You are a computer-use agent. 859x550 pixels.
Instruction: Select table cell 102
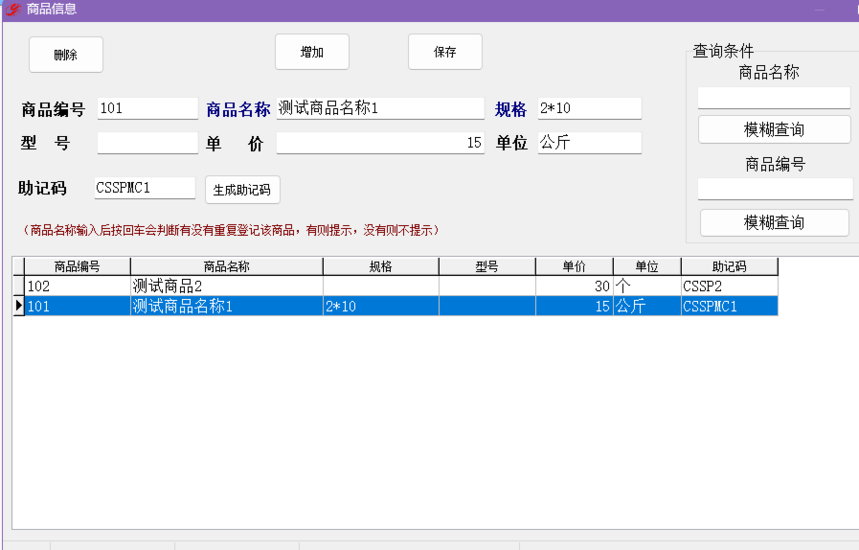pyautogui.click(x=77, y=286)
